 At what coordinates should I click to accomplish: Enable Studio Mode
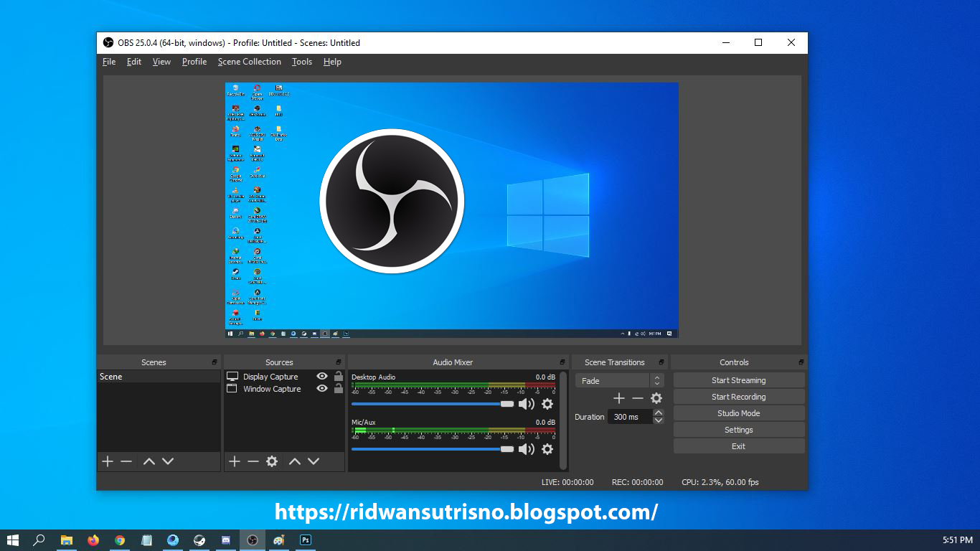coord(739,413)
